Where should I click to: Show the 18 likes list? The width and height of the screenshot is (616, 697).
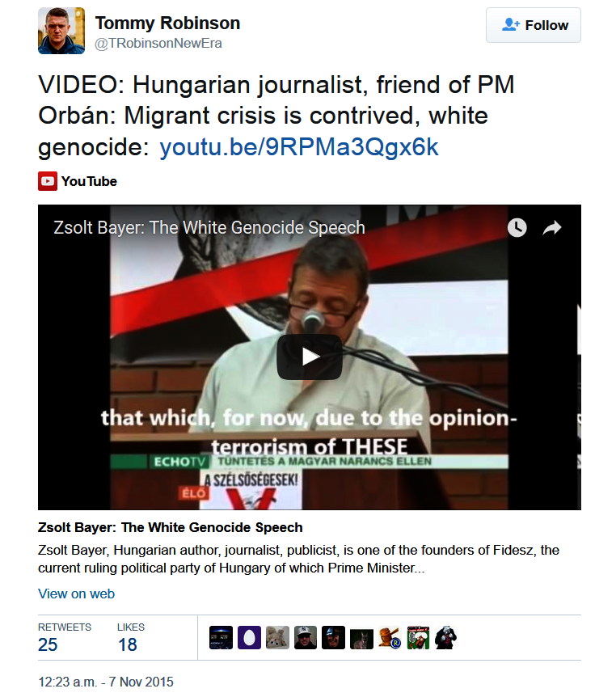pyautogui.click(x=131, y=637)
